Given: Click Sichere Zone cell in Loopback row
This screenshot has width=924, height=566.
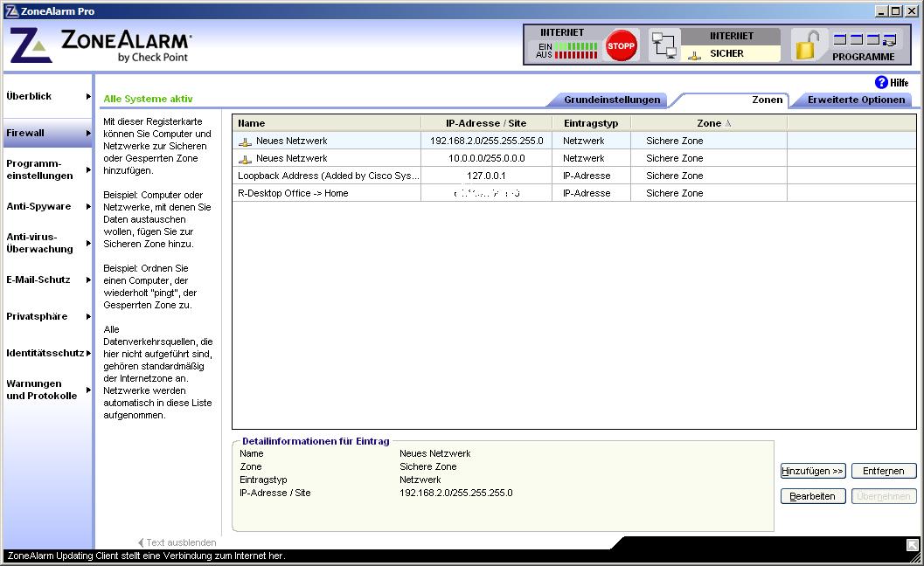Looking at the screenshot, I should (709, 176).
